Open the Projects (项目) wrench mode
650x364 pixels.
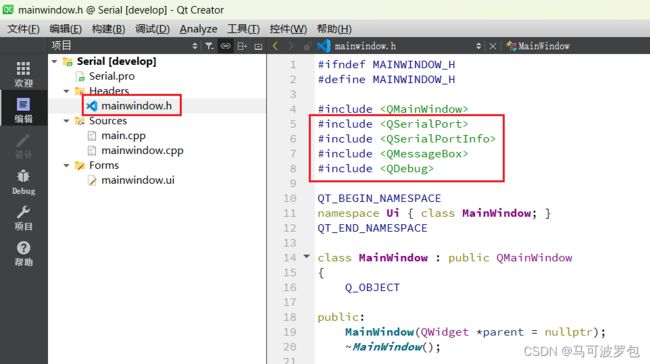coord(23,218)
